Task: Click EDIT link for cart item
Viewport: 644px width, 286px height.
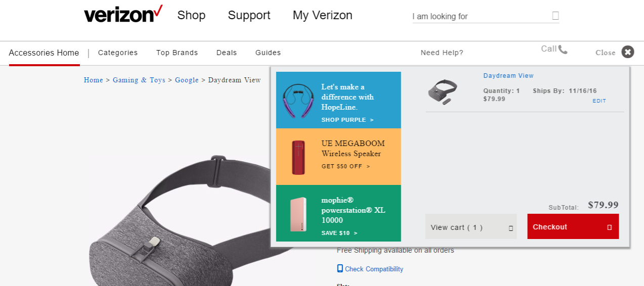Action: pyautogui.click(x=599, y=101)
